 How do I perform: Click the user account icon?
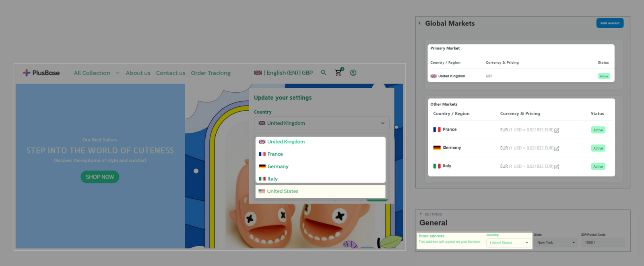click(353, 73)
